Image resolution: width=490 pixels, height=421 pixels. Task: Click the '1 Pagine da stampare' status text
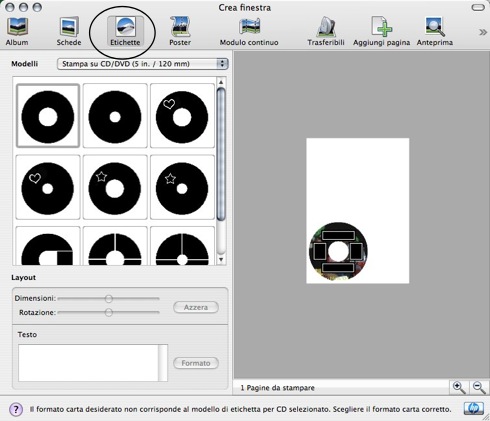coord(277,388)
